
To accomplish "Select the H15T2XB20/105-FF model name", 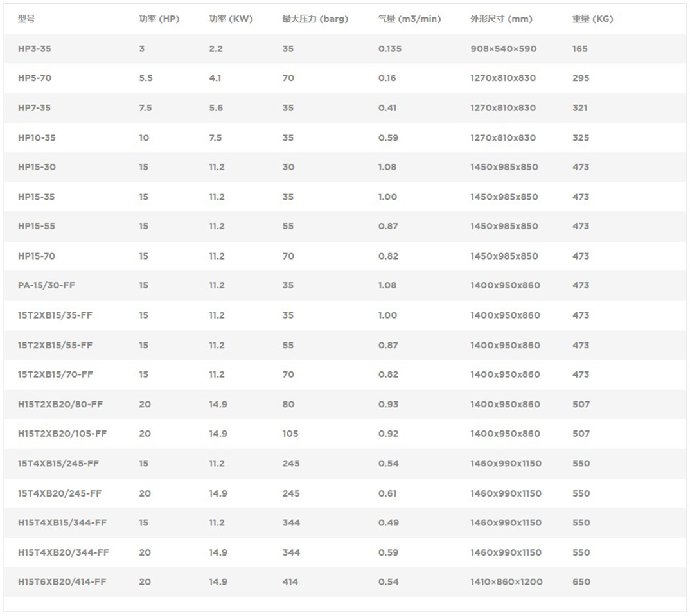I will [x=62, y=434].
